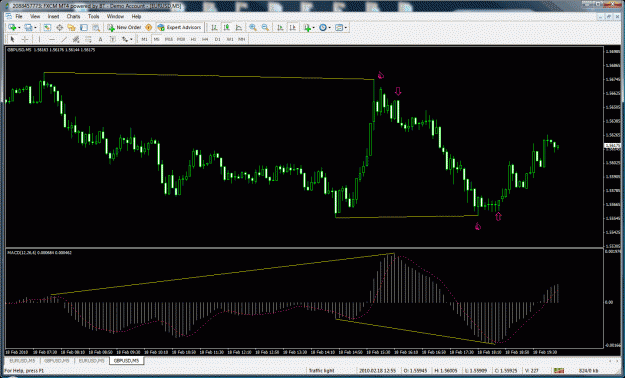Switch timeframe to H4
The height and width of the screenshot is (378, 625).
205,39
